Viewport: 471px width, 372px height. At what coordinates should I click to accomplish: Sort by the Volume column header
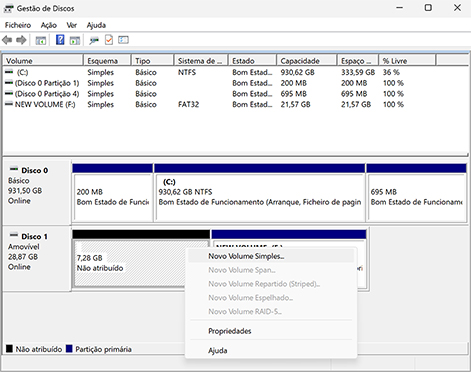point(43,61)
